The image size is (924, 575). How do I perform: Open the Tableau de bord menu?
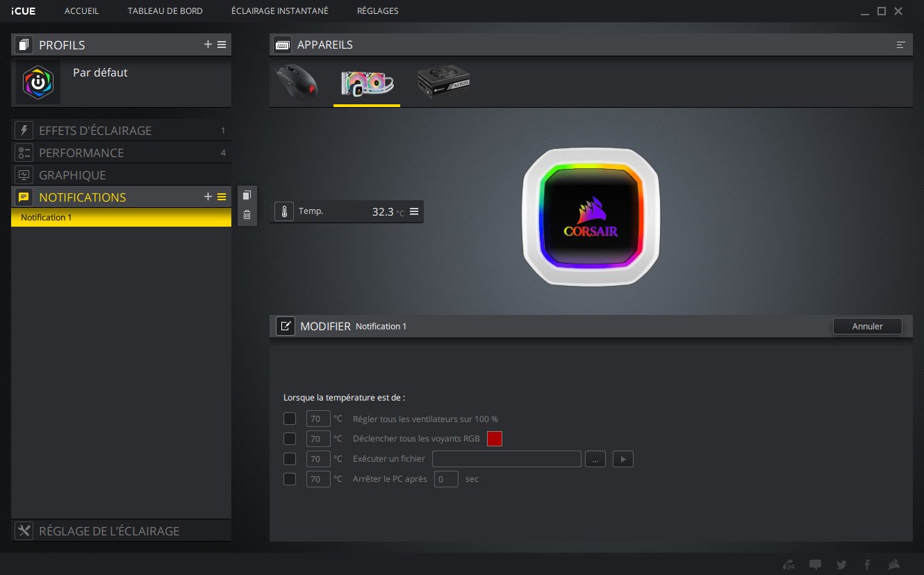pos(165,11)
